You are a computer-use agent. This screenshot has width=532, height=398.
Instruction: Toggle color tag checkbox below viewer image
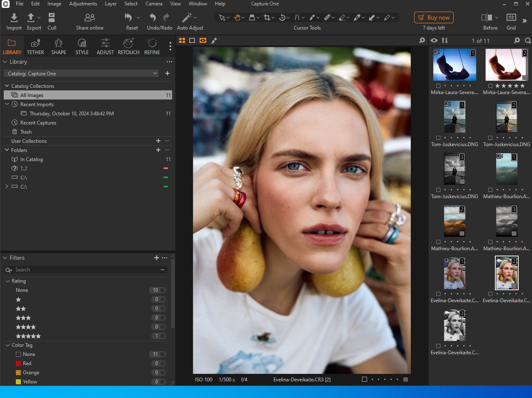click(365, 379)
